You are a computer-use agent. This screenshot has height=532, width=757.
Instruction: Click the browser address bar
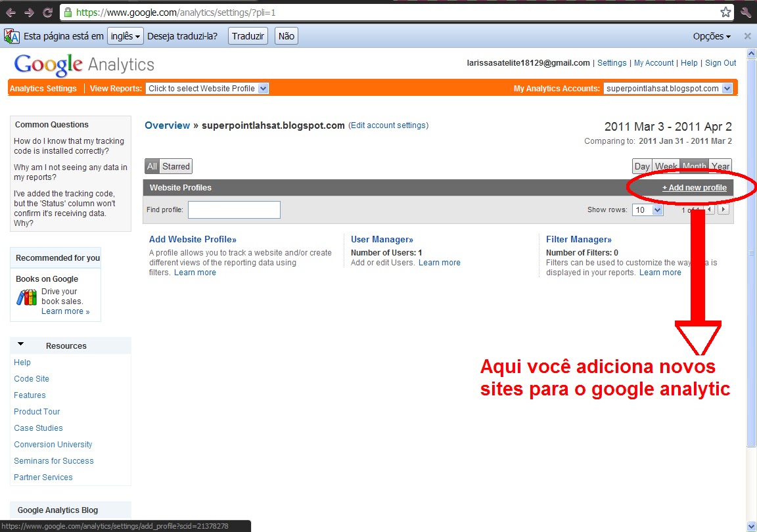396,12
